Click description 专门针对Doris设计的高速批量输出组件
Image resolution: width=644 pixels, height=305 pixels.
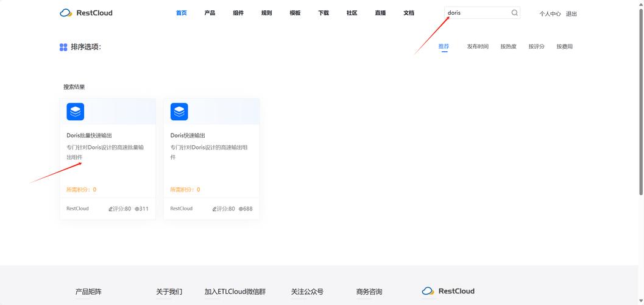click(x=105, y=152)
